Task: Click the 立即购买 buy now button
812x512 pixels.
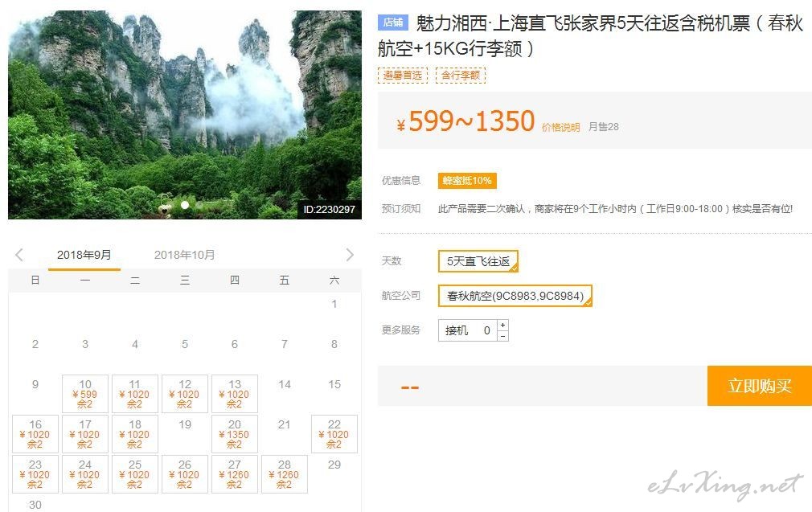Action: [759, 386]
